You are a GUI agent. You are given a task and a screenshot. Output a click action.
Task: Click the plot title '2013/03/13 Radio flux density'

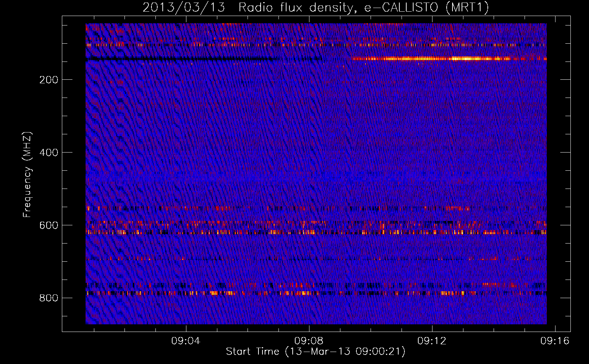[x=316, y=7]
